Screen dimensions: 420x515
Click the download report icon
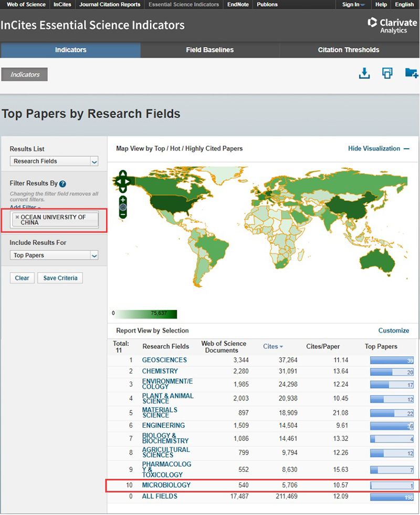point(364,74)
